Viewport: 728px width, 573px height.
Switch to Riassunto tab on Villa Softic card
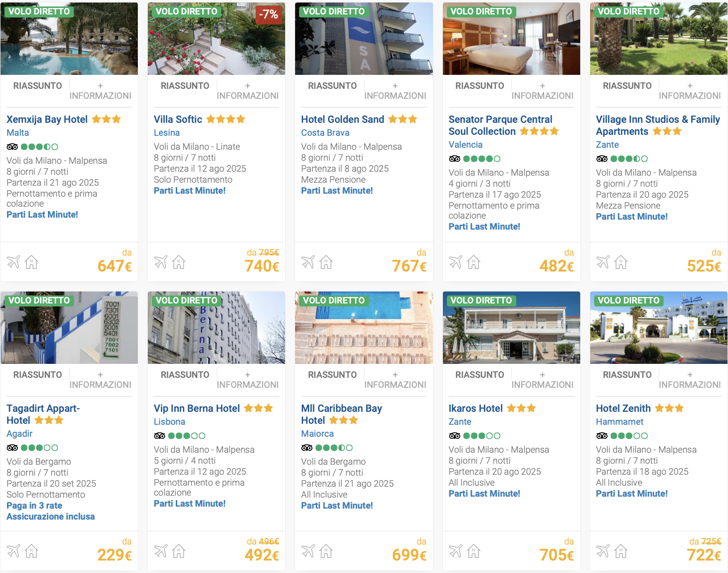pyautogui.click(x=185, y=86)
